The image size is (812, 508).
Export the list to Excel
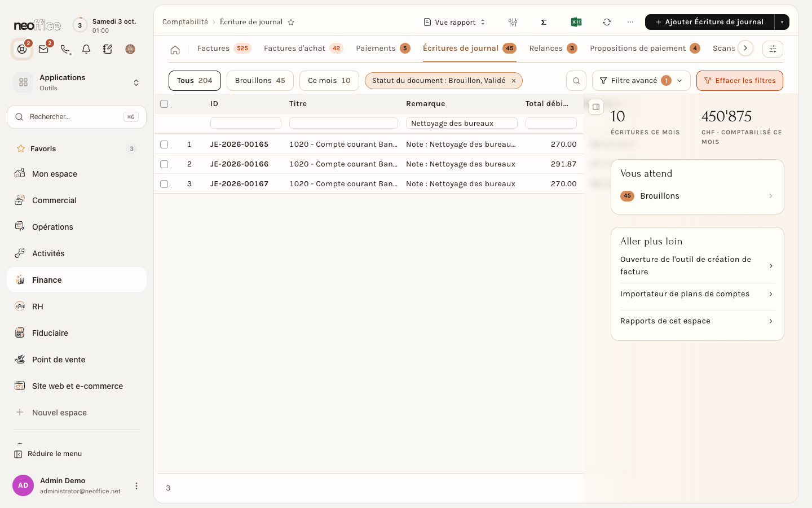[x=576, y=22]
